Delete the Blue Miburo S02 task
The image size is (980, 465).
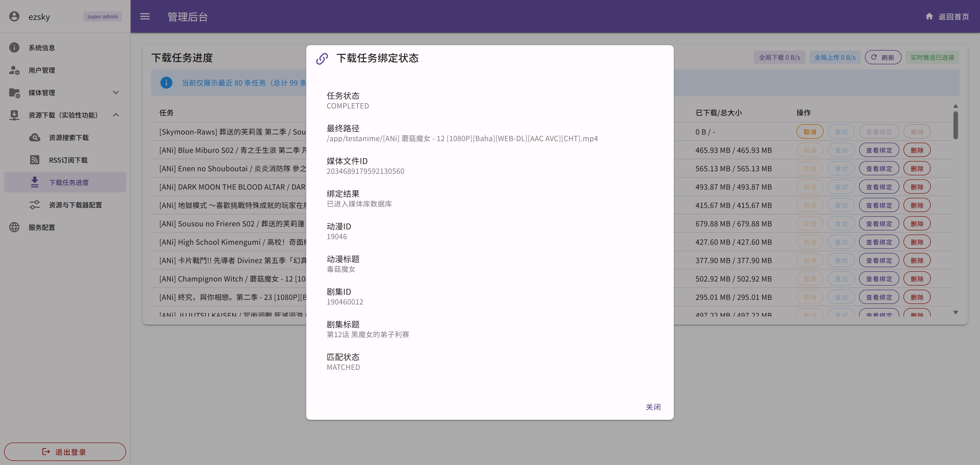917,150
